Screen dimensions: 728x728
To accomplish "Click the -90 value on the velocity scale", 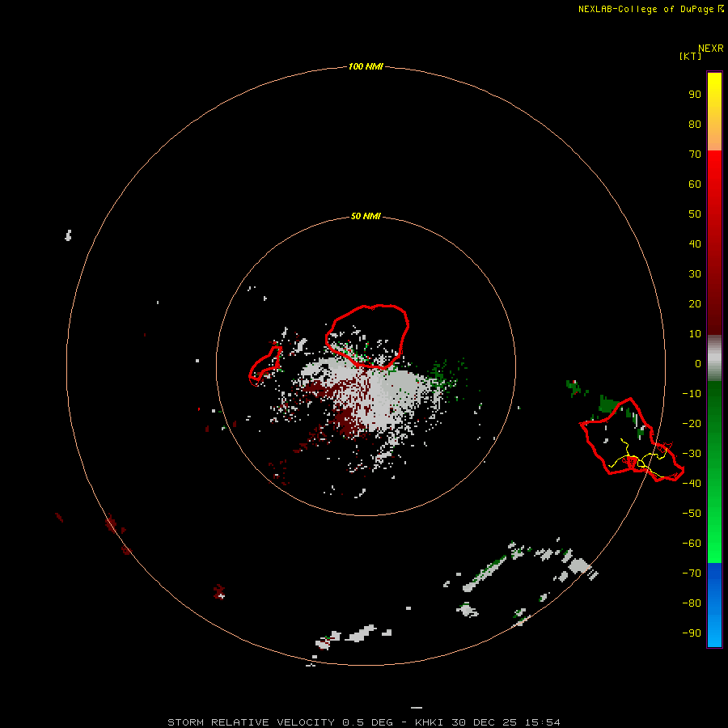I will coord(692,633).
